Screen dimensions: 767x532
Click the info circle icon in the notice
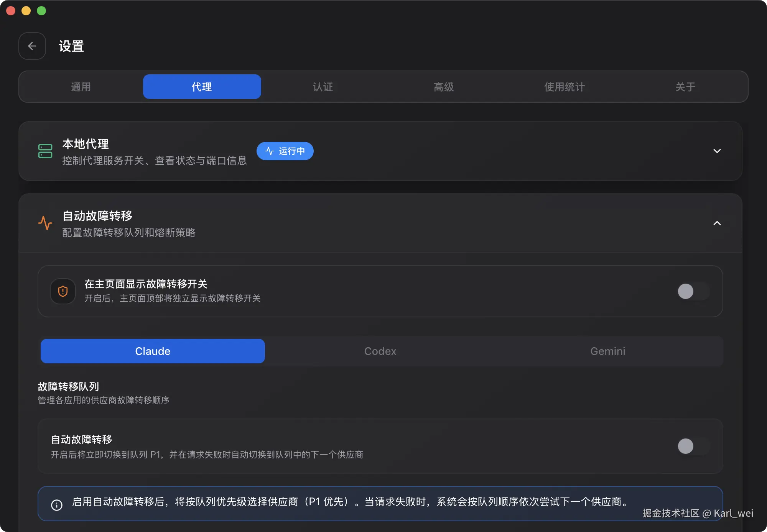(57, 505)
